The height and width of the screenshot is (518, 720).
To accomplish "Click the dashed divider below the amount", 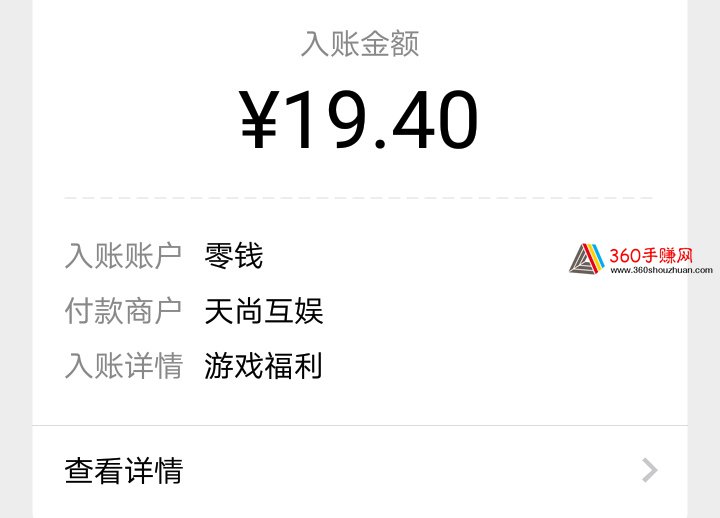I will (x=359, y=198).
